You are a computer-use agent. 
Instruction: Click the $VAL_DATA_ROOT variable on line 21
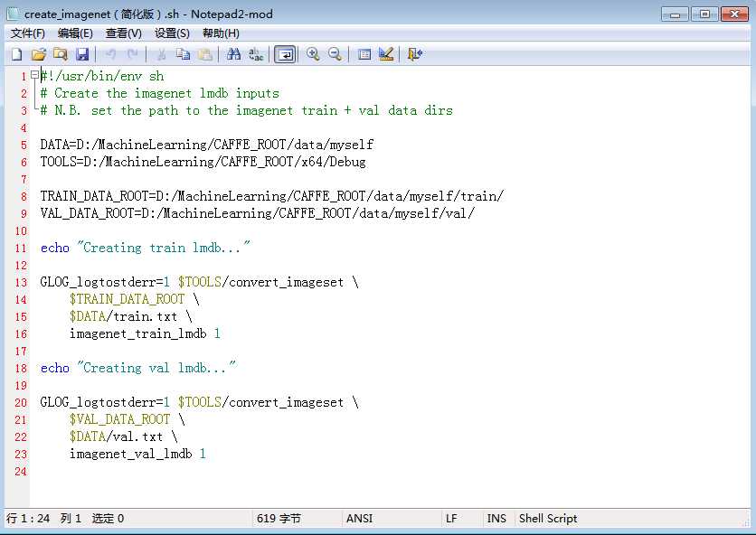120,420
